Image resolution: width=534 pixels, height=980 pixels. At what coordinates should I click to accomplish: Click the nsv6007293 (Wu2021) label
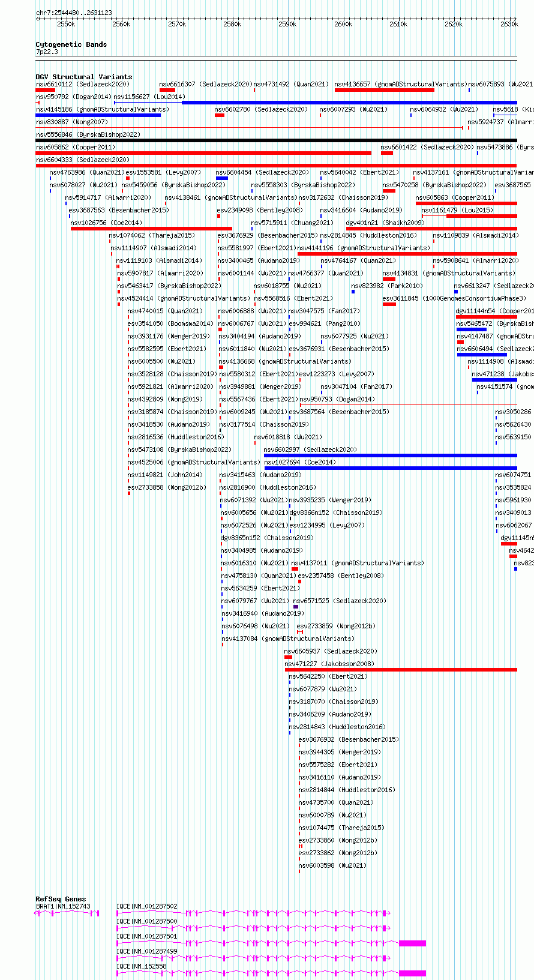click(353, 109)
